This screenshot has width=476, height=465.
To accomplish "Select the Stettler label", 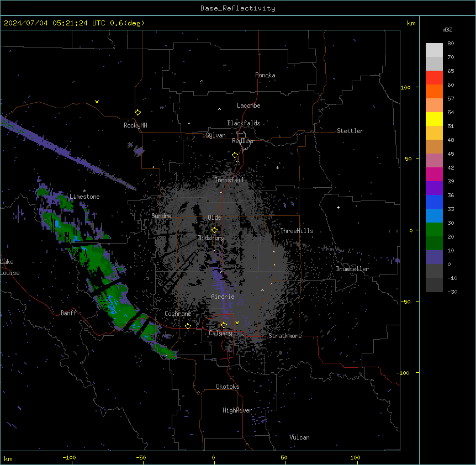I will tap(350, 131).
